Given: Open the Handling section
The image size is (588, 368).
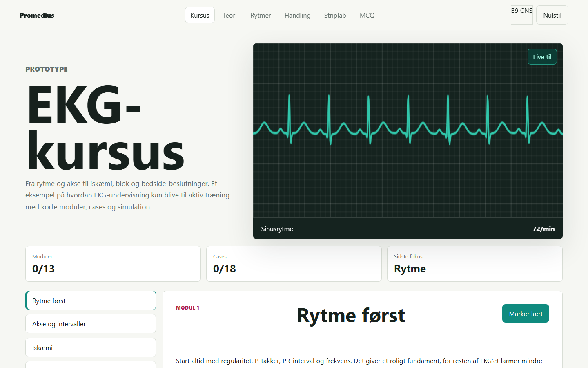Looking at the screenshot, I should click(x=298, y=15).
